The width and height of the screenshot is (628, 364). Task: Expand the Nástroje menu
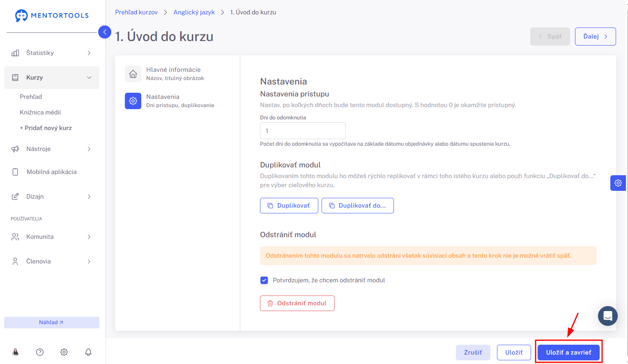[x=52, y=149]
